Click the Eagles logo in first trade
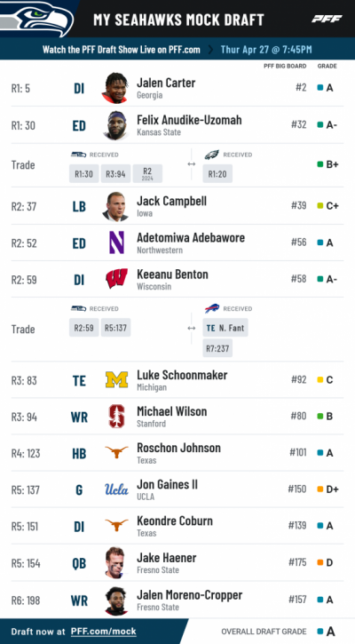355x644 pixels. coord(212,155)
